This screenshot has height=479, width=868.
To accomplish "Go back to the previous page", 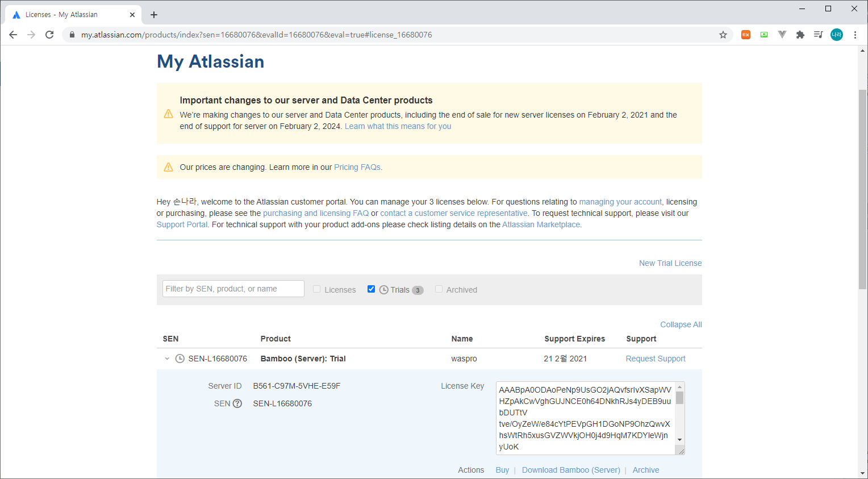I will [x=13, y=35].
